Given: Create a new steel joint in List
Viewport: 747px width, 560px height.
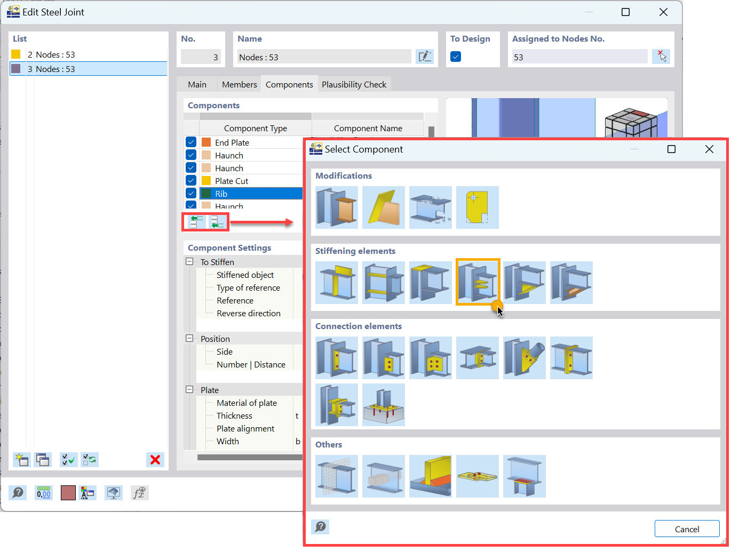Looking at the screenshot, I should coord(22,460).
